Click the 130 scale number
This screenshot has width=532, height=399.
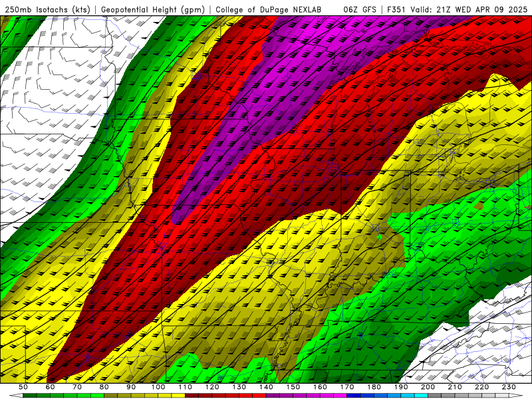[239, 387]
